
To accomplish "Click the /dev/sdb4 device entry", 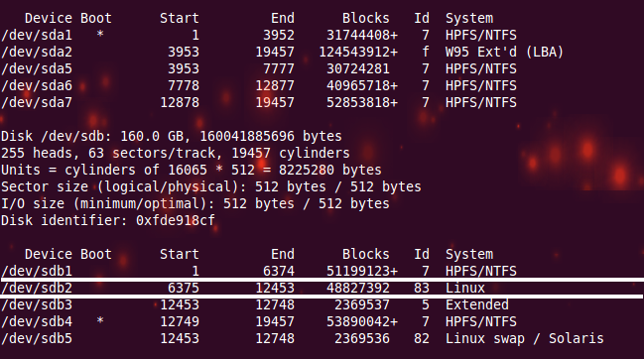I will [x=37, y=321].
